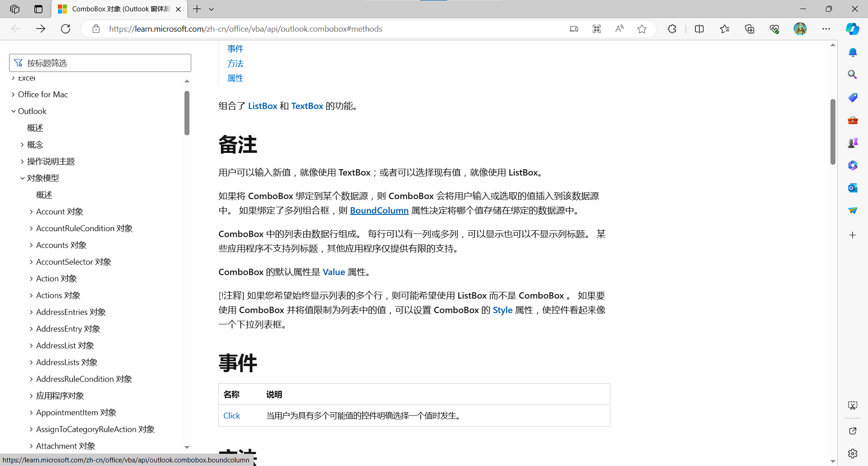Open sidebar Drop paper plane icon
The width and height of the screenshot is (868, 466).
pos(853,210)
